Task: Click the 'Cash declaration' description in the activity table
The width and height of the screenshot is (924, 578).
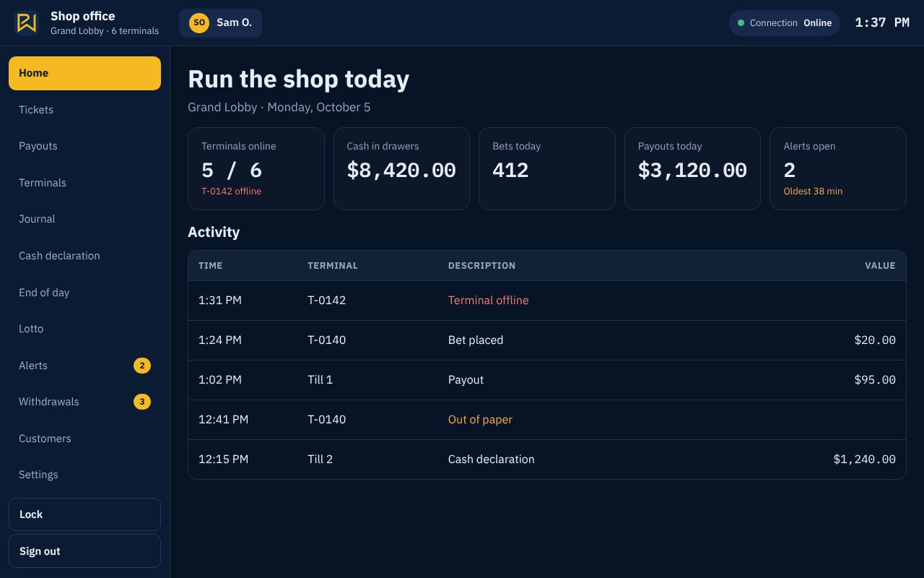Action: click(x=491, y=460)
